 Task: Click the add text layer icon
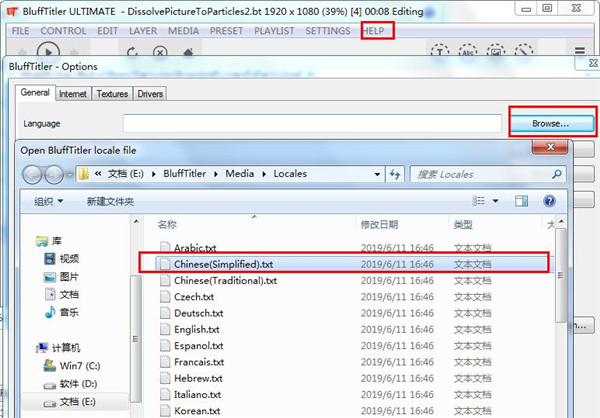pos(440,51)
